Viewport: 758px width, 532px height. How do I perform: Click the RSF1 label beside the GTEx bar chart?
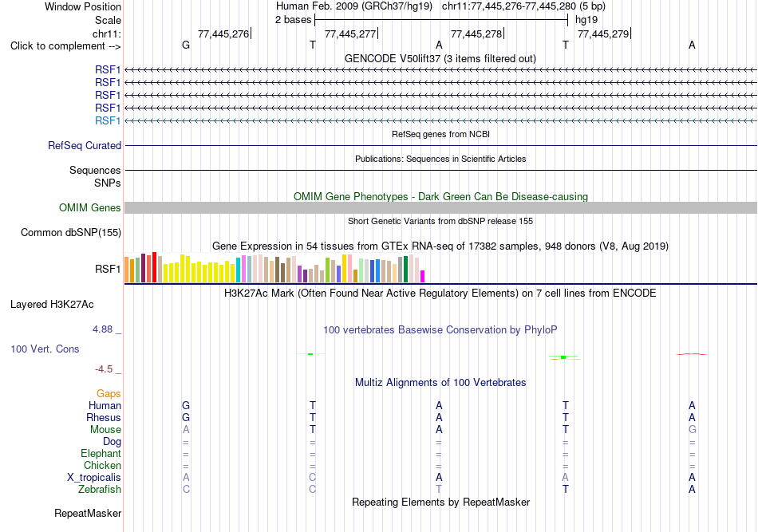[108, 269]
